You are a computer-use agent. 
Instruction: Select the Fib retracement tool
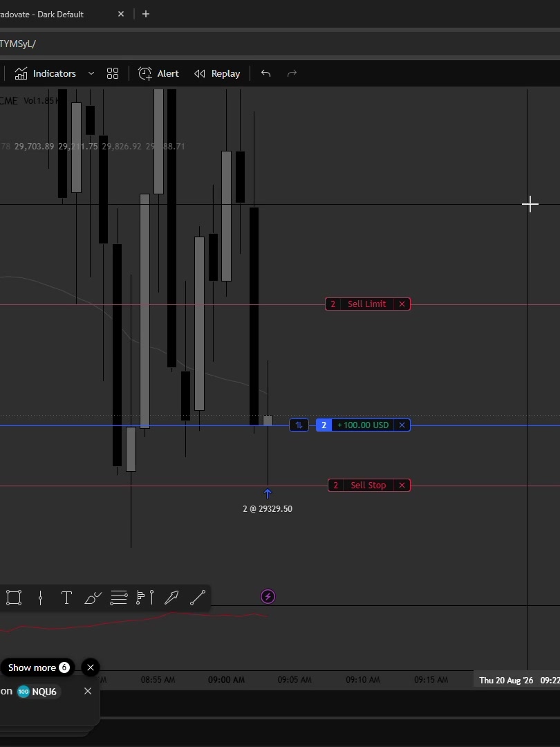pos(119,598)
